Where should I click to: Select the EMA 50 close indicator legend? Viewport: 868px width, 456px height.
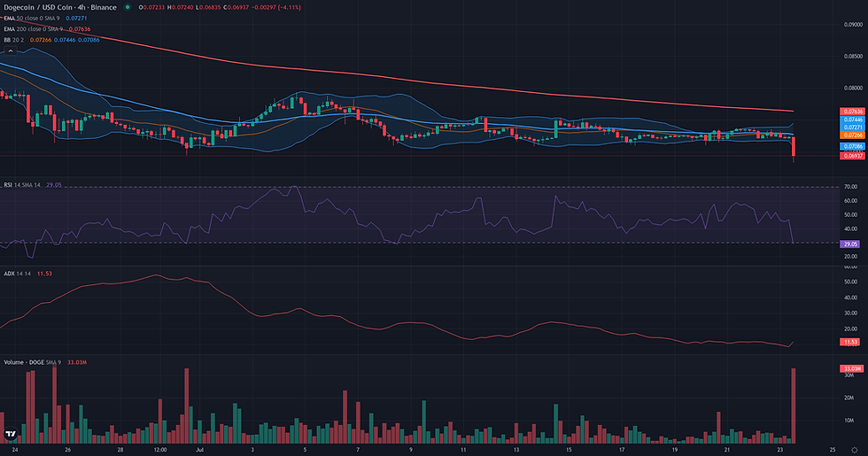click(32, 19)
